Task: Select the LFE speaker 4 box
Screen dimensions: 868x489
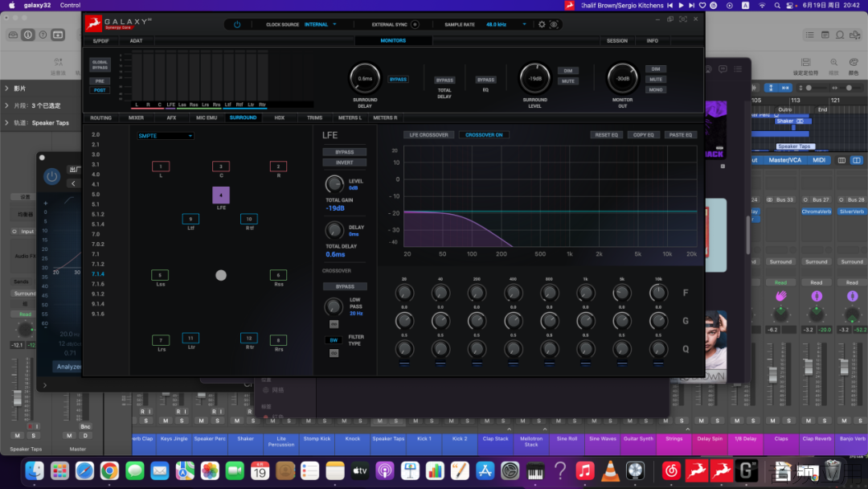Action: point(221,195)
